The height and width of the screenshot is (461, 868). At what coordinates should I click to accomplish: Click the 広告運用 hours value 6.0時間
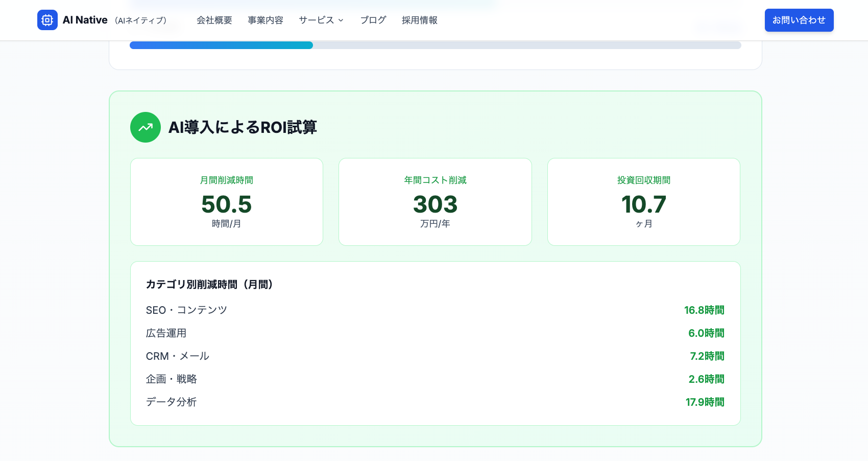706,333
